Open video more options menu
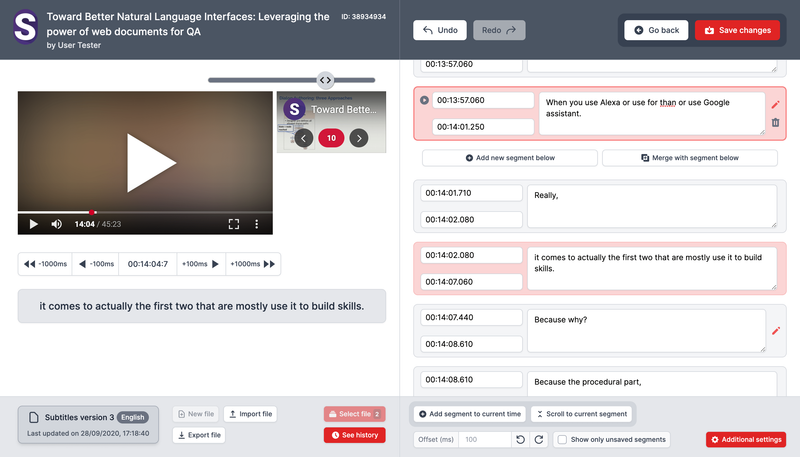The width and height of the screenshot is (800, 457). 257,224
